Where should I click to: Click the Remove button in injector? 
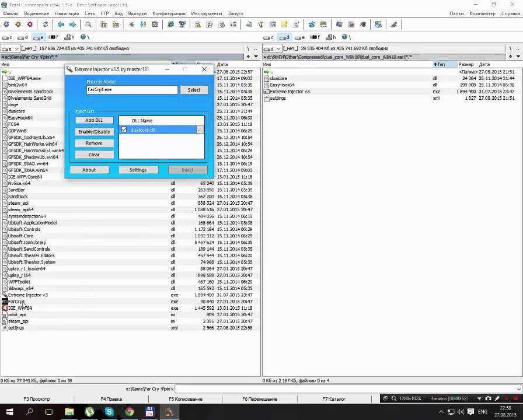[94, 143]
